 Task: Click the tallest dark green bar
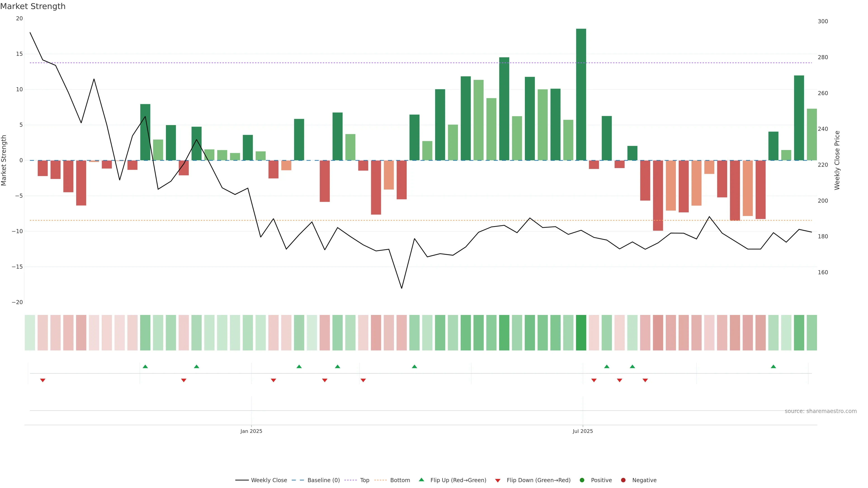(x=581, y=94)
